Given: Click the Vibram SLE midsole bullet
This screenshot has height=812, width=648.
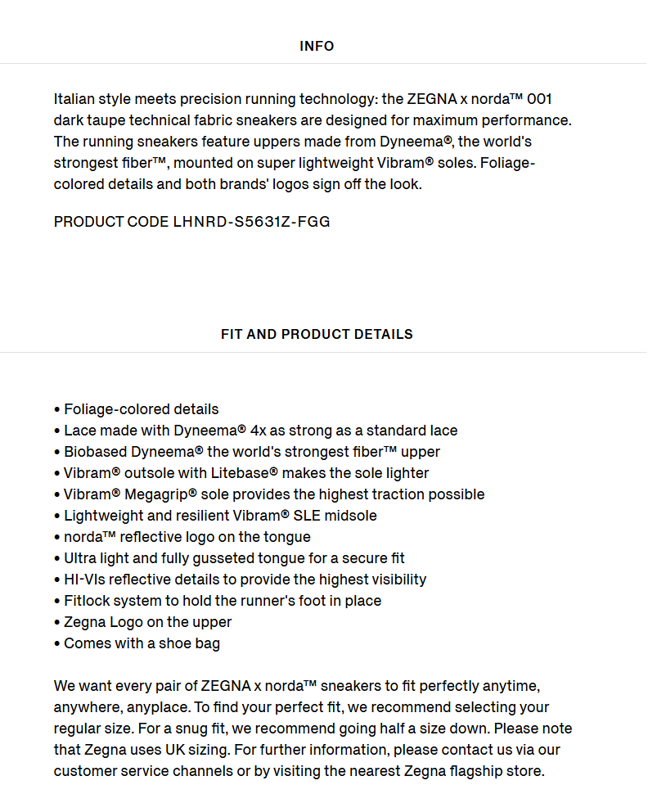Looking at the screenshot, I should 215,515.
